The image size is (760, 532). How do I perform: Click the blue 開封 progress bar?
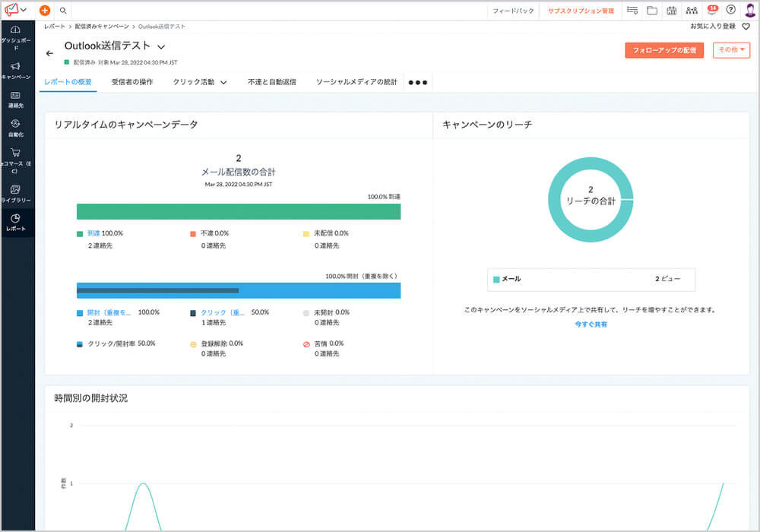[239, 290]
